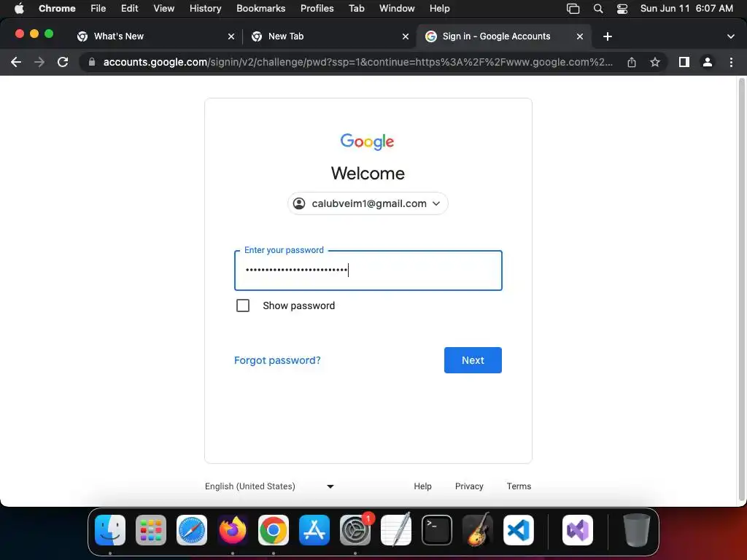Bookmark this tab with the star
The height and width of the screenshot is (560, 747).
point(655,62)
